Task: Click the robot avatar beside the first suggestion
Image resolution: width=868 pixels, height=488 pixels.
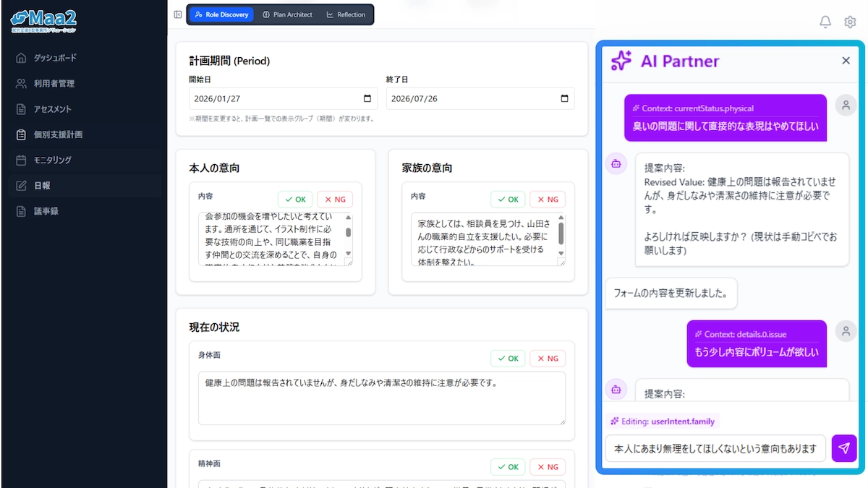Action: point(616,164)
